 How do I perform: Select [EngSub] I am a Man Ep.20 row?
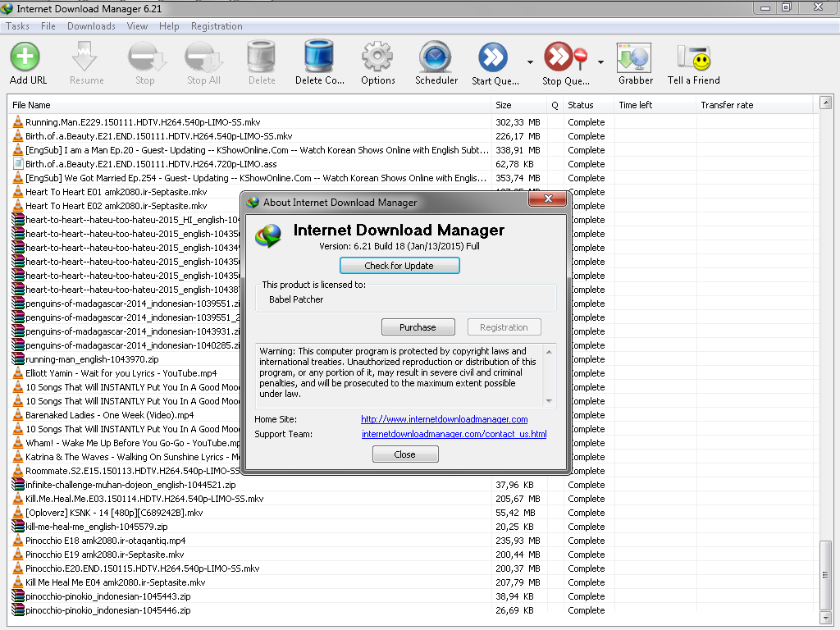413,150
